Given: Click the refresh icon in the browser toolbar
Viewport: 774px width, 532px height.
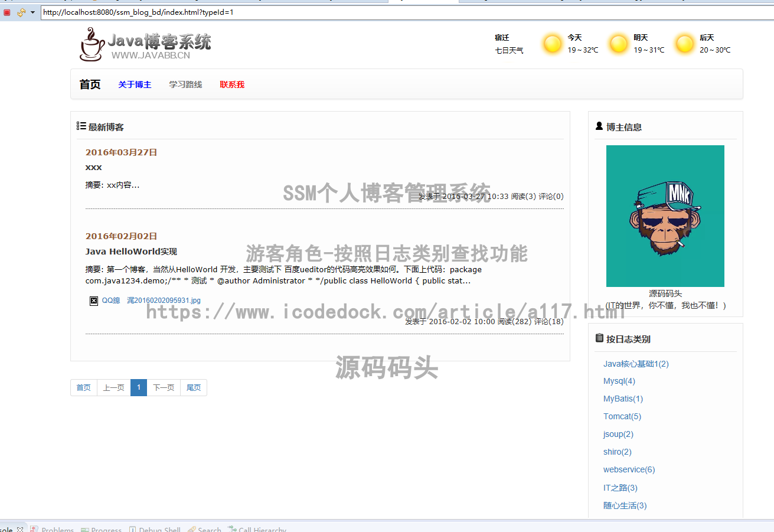Looking at the screenshot, I should point(22,12).
